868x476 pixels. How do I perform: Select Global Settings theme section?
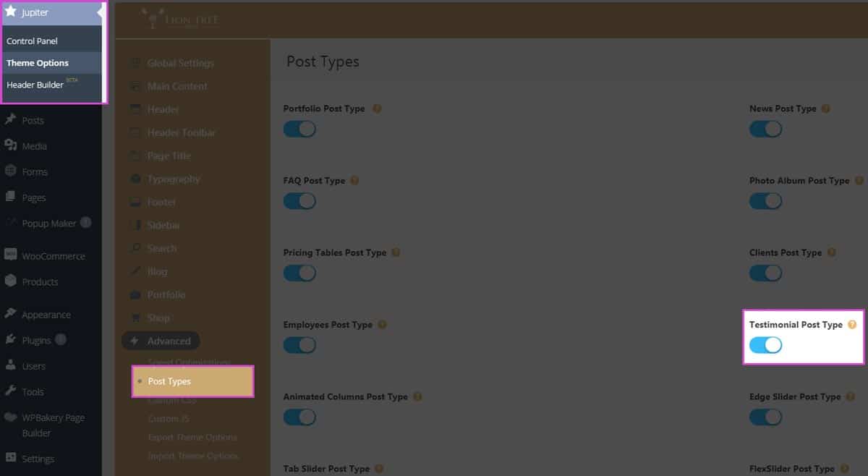(180, 63)
